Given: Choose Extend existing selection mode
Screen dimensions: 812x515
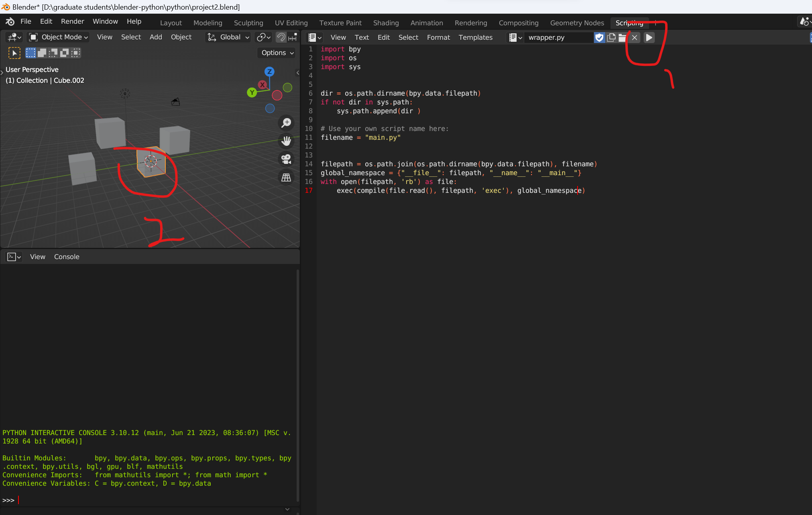Looking at the screenshot, I should (42, 53).
